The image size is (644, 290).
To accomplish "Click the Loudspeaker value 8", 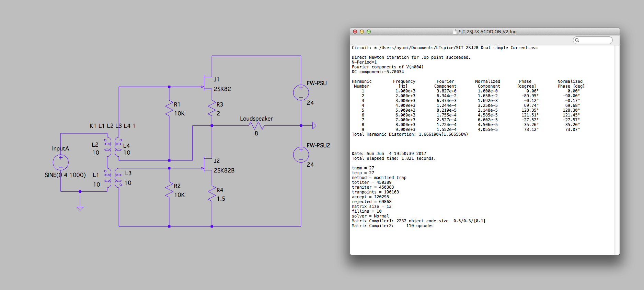I will click(x=256, y=133).
